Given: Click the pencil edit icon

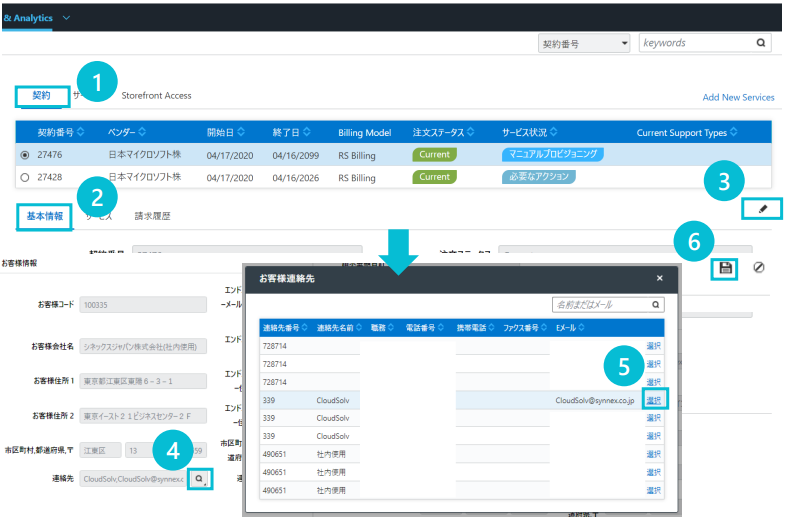Looking at the screenshot, I should click(x=763, y=208).
